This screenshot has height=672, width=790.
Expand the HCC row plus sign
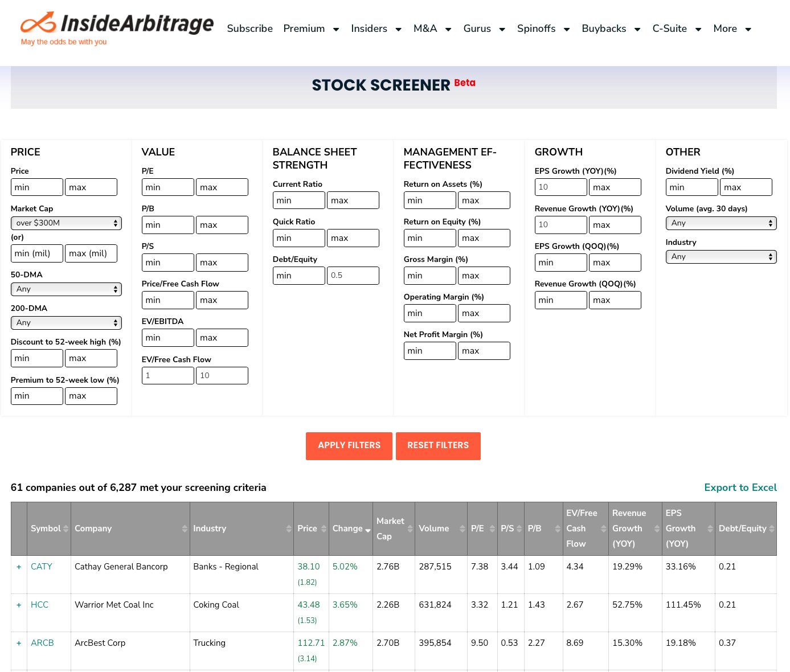tap(19, 605)
